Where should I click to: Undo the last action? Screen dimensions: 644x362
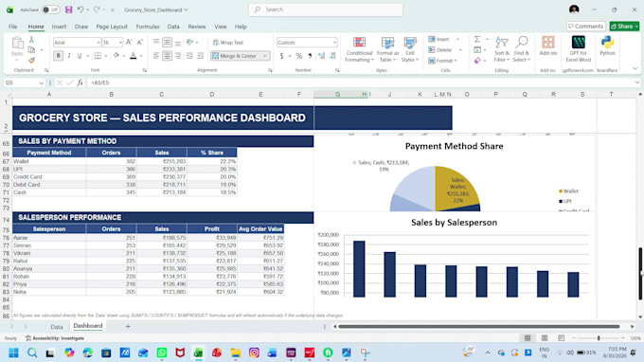pos(80,9)
